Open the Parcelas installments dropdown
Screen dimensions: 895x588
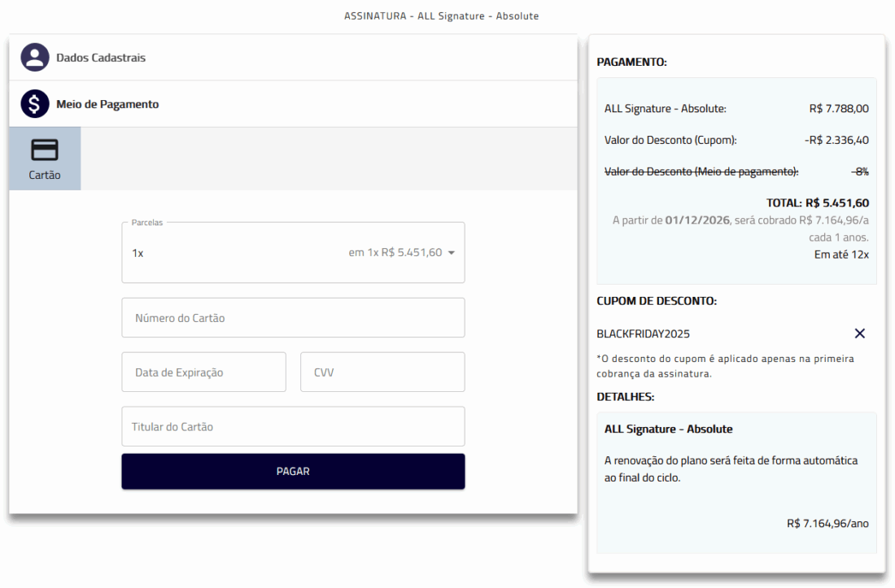pyautogui.click(x=293, y=253)
